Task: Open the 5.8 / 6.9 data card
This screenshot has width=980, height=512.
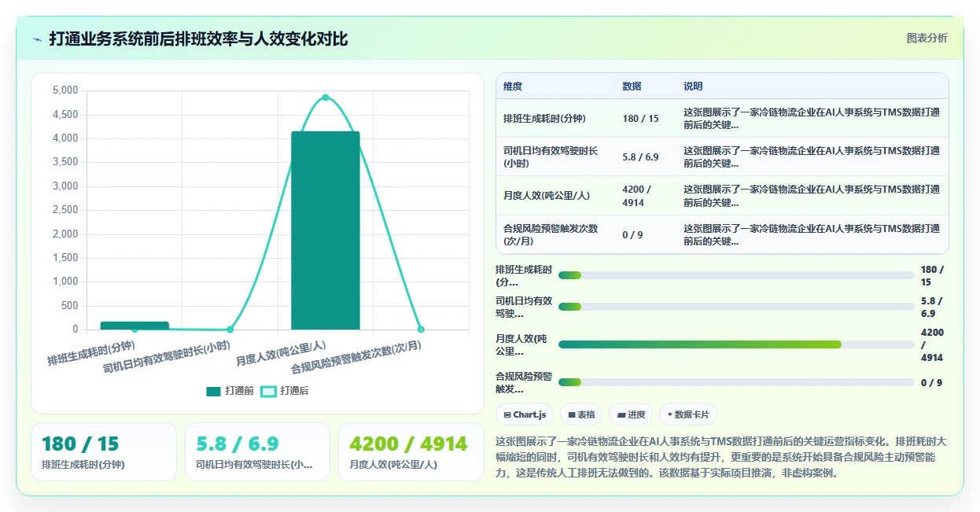Action: tap(257, 451)
